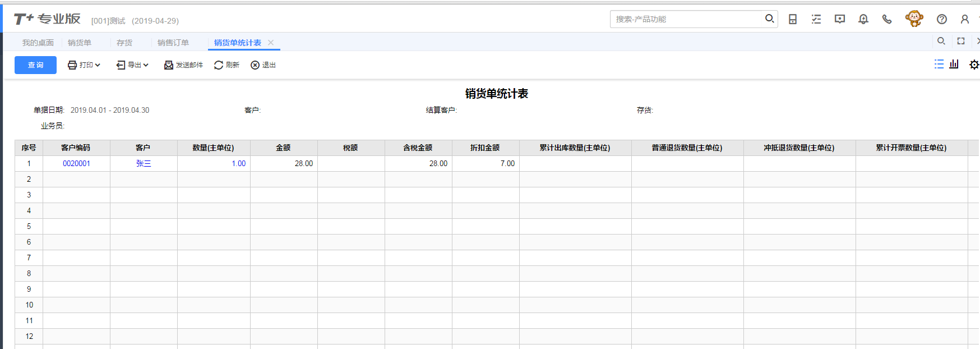The width and height of the screenshot is (980, 349).
Task: Click the blue 查询 query button
Action: click(35, 65)
